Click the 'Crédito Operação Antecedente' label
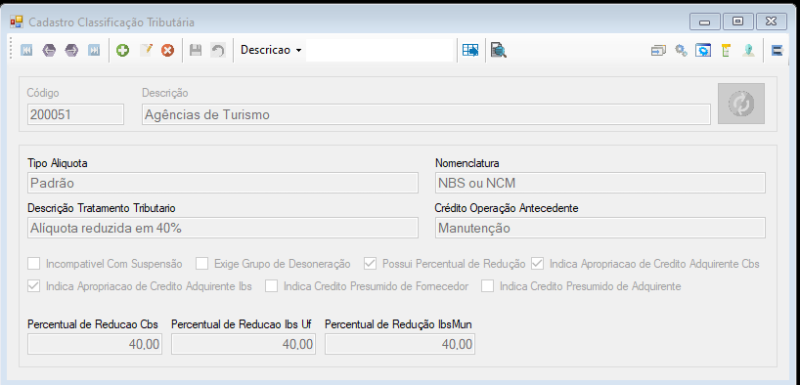The image size is (800, 385). pyautogui.click(x=506, y=208)
